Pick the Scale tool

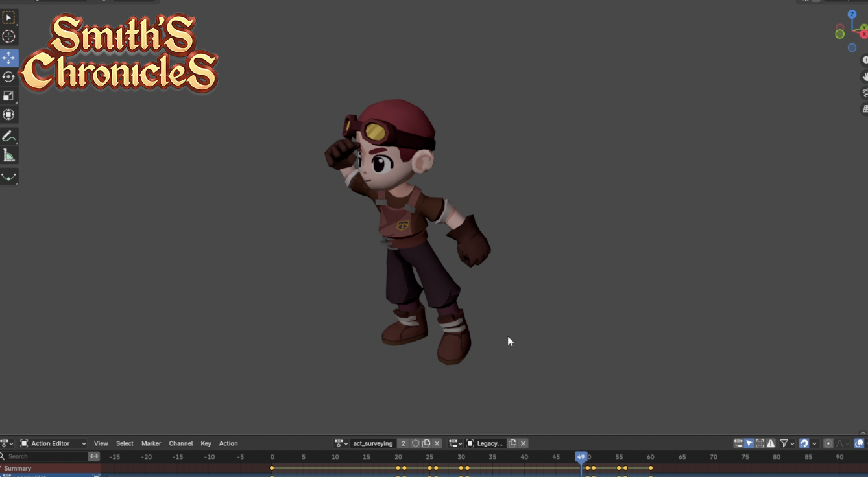coord(8,96)
